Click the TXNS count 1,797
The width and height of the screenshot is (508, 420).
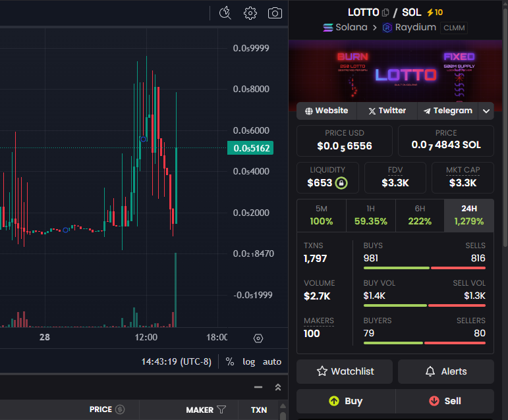[315, 259]
